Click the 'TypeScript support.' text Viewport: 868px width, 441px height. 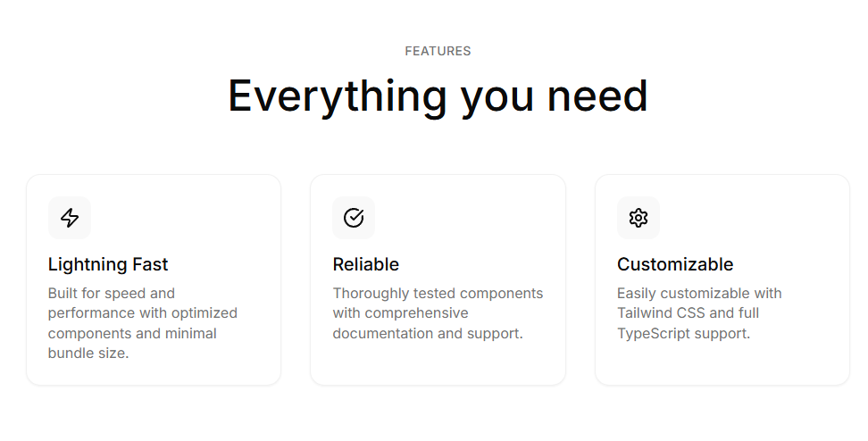point(683,333)
